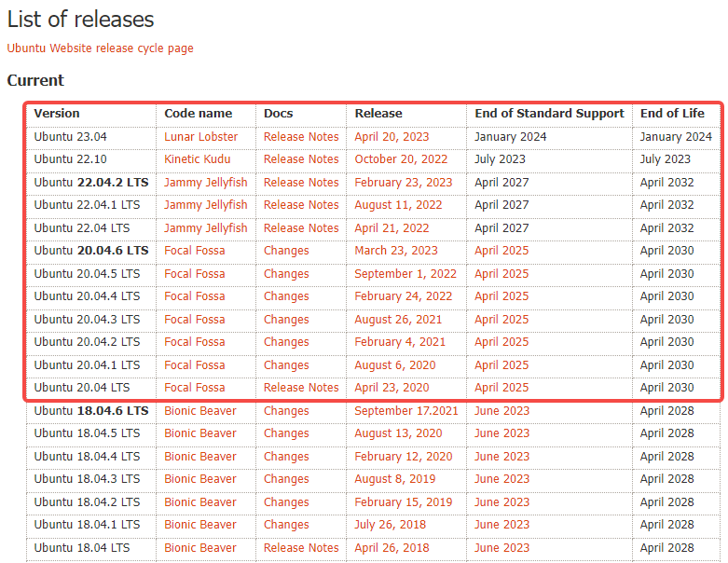The image size is (728, 563).
Task: Click the February 12, 2020 release date link
Action: [403, 456]
